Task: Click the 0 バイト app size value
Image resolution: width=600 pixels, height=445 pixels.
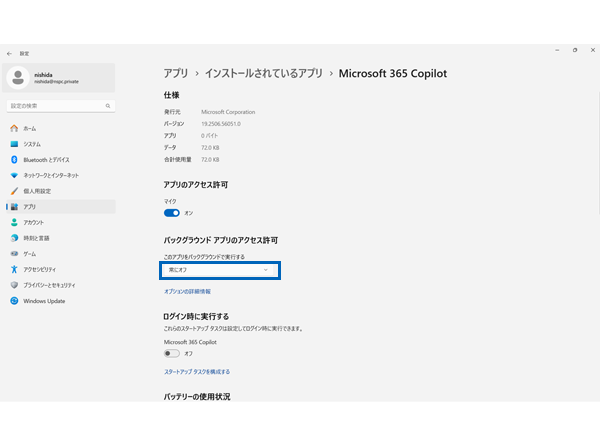Action: pyautogui.click(x=209, y=136)
